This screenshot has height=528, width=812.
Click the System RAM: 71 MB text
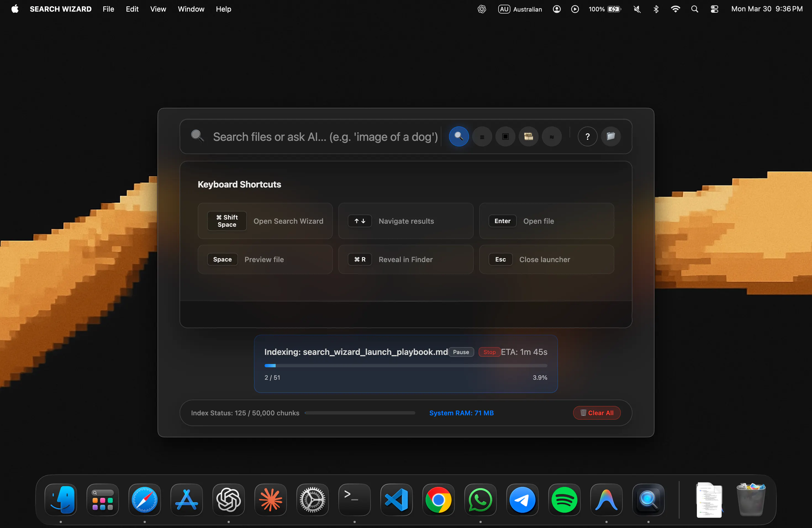(x=461, y=413)
